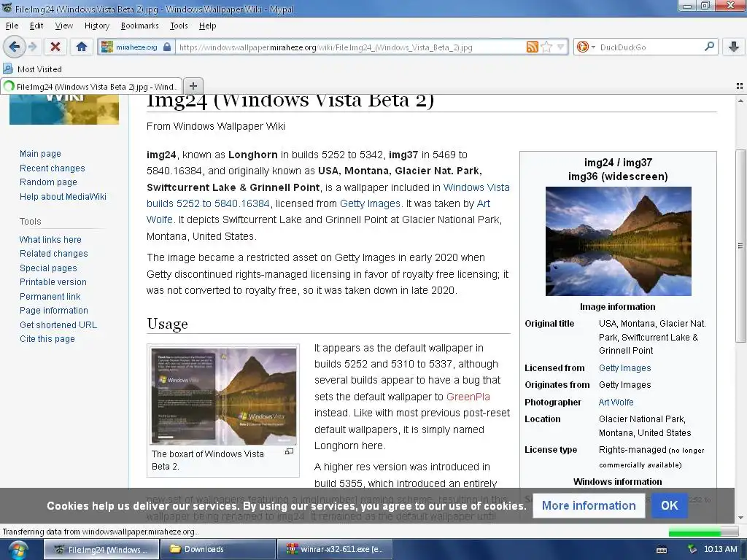Viewport: 747px width, 560px height.
Task: Click Cite this page link
Action: coord(47,339)
